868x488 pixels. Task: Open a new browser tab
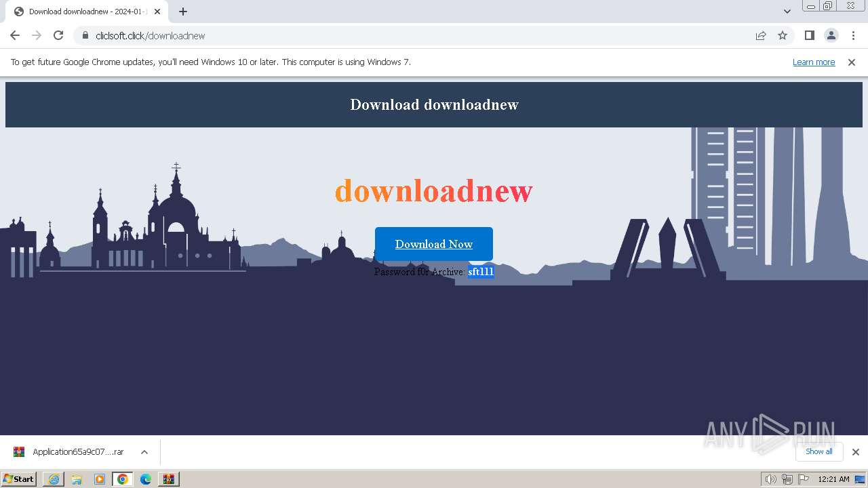point(183,12)
